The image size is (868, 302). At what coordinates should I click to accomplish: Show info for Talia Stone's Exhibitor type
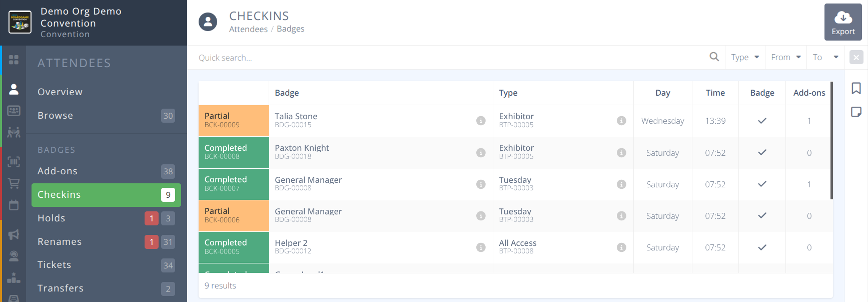(x=621, y=121)
